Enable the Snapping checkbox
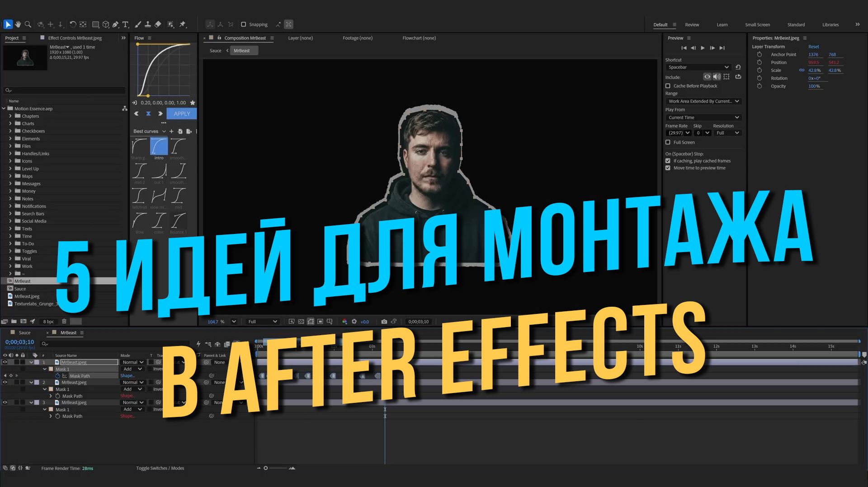Image resolution: width=868 pixels, height=487 pixels. coord(243,24)
